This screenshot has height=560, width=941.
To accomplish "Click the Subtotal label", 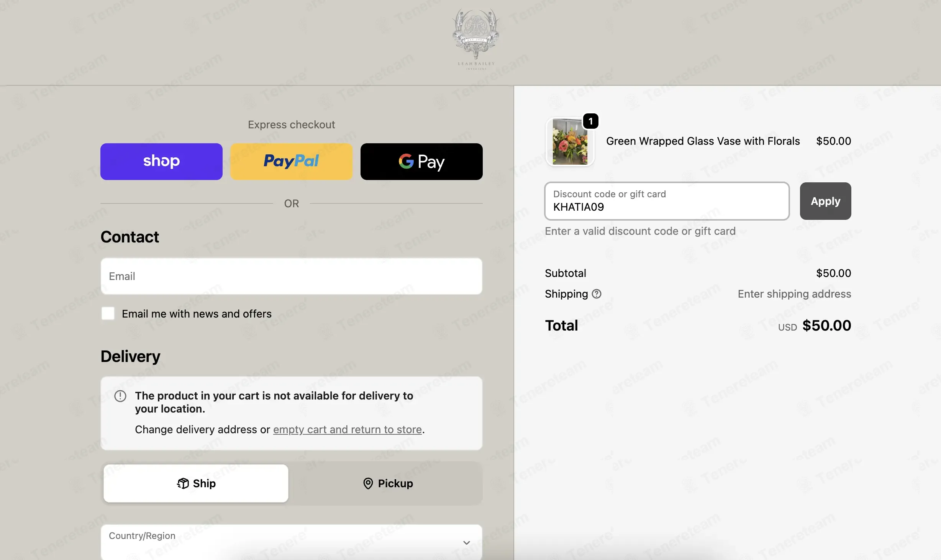I will coord(566,273).
